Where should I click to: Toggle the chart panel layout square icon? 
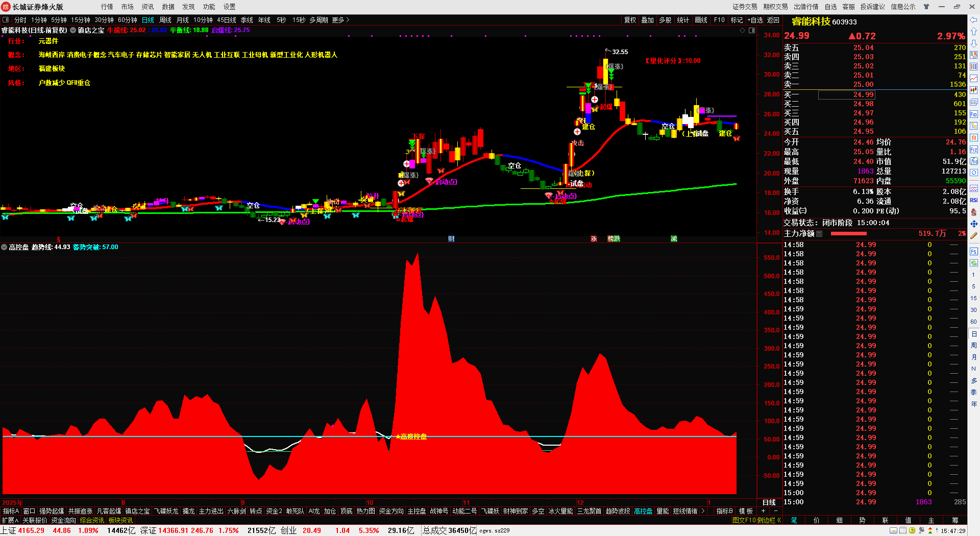pyautogui.click(x=751, y=30)
